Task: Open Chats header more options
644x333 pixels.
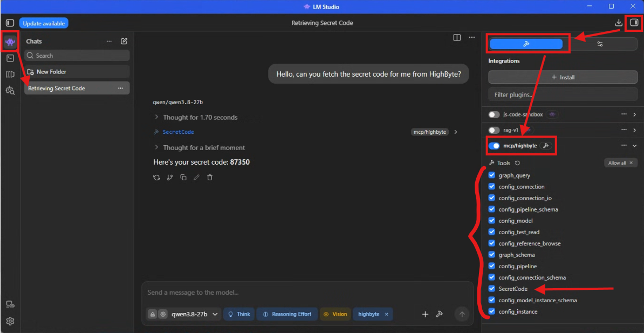Action: pos(109,41)
